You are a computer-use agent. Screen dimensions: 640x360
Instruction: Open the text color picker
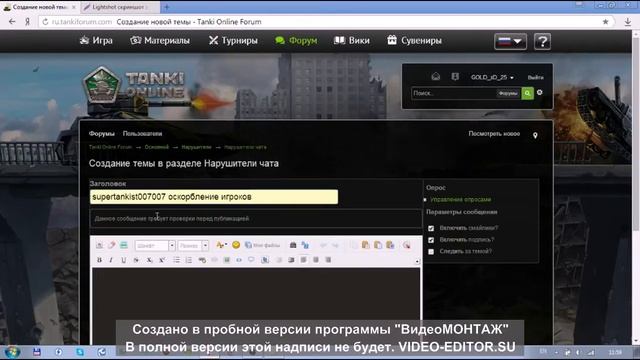click(x=221, y=245)
